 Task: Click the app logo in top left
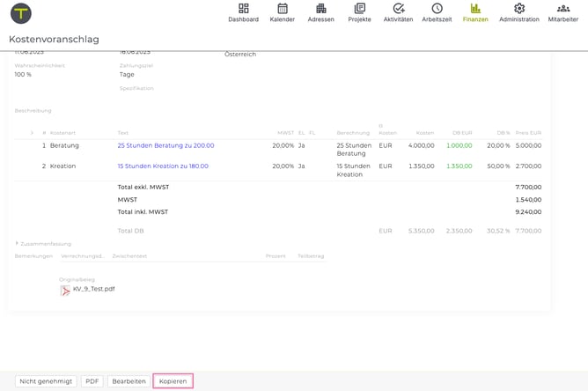[x=20, y=13]
